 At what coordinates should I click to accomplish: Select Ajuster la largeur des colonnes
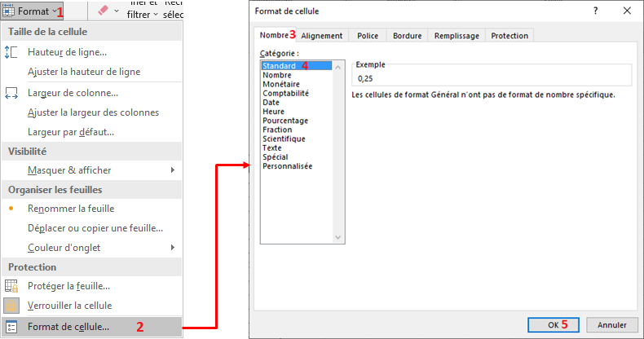tap(93, 112)
